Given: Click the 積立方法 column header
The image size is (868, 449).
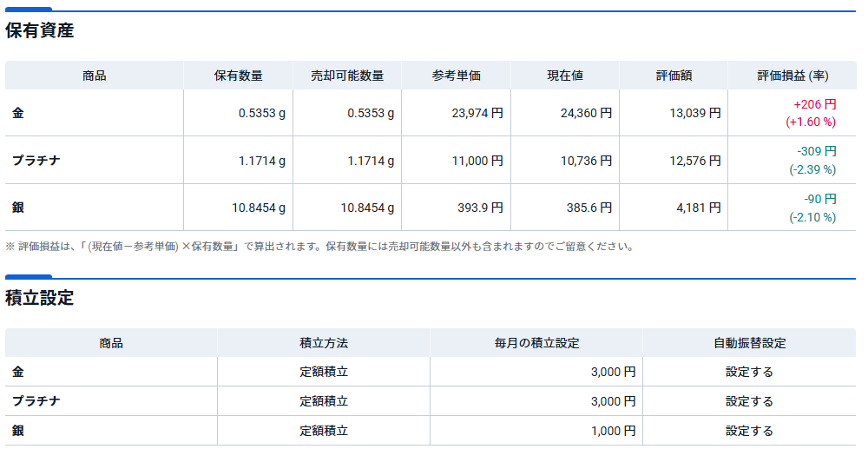Looking at the screenshot, I should [x=324, y=343].
